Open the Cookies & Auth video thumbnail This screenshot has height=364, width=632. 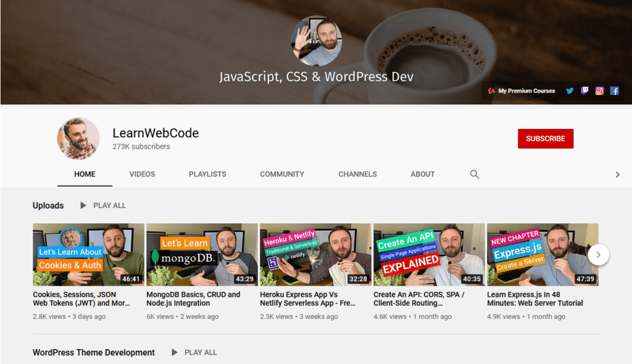pos(88,255)
